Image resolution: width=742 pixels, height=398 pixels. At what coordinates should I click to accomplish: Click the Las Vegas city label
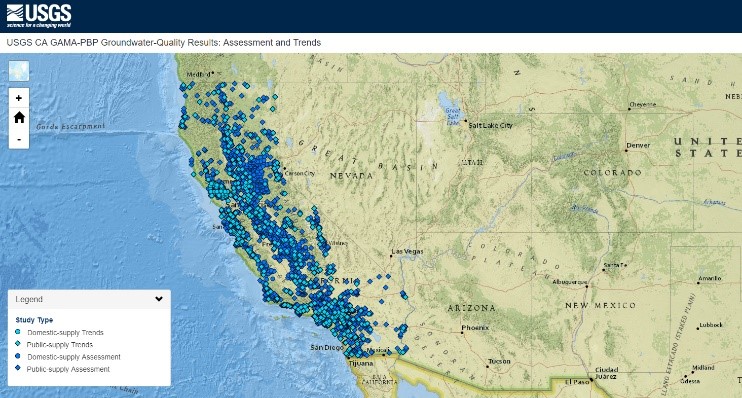tap(408, 251)
